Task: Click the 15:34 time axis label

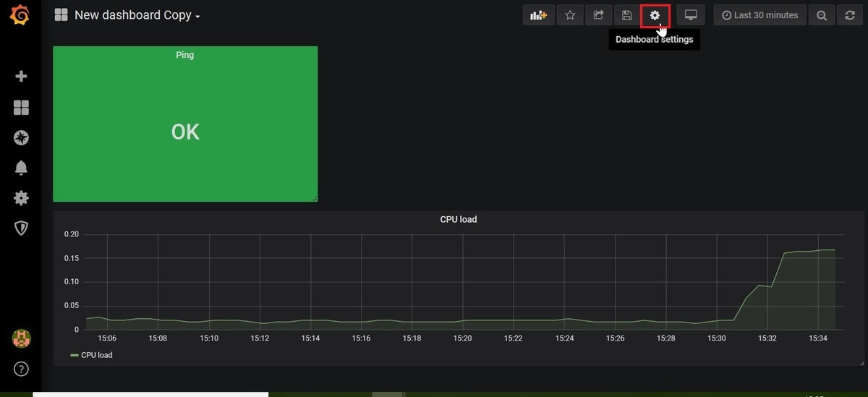Action: pyautogui.click(x=818, y=338)
